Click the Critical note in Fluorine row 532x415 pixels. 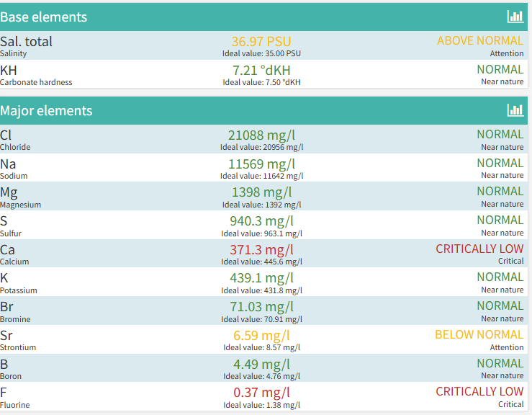[x=510, y=404]
